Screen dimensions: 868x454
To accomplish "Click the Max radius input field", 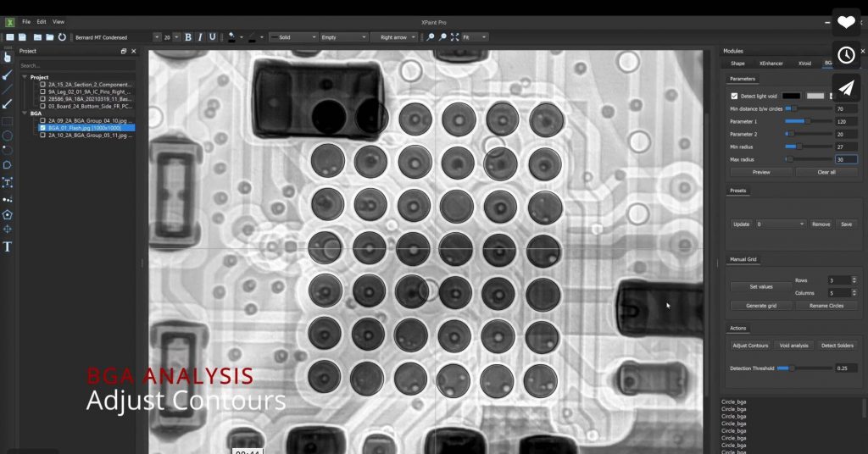I will (x=845, y=159).
